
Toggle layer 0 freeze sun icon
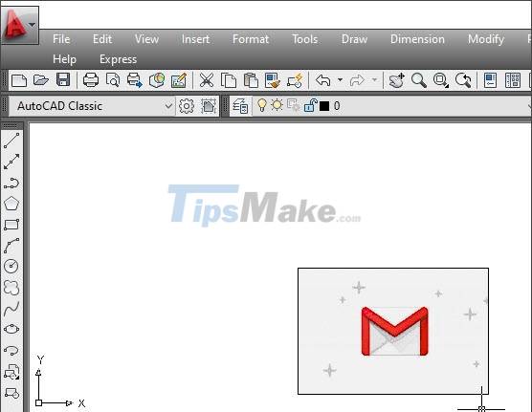coord(277,105)
